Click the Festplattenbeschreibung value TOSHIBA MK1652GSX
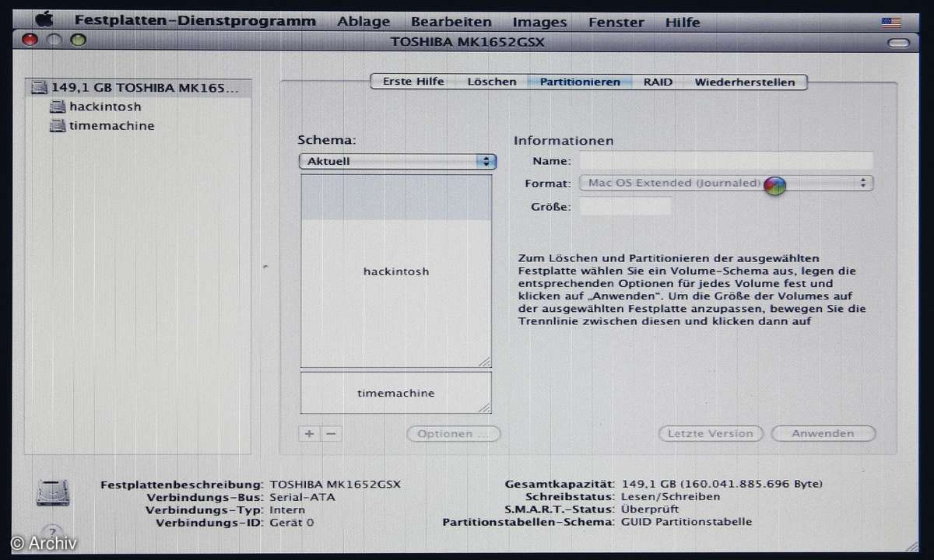Viewport: 934px width, 560px height. [x=335, y=484]
